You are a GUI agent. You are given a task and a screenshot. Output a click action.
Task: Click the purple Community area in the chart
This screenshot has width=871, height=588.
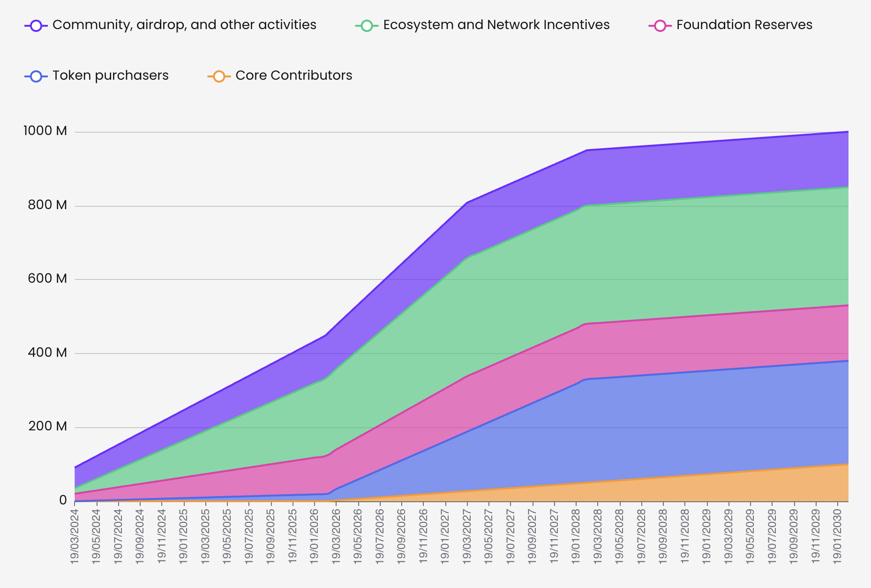coord(703,169)
